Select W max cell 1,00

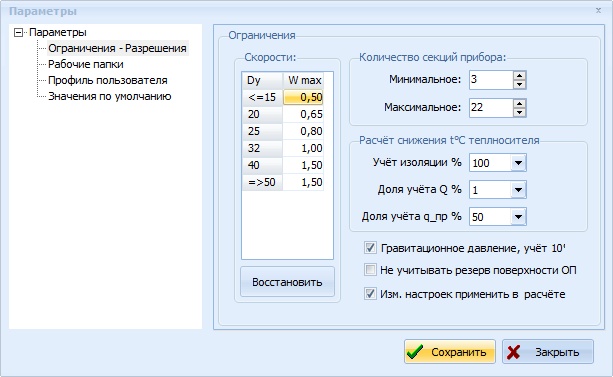303,148
